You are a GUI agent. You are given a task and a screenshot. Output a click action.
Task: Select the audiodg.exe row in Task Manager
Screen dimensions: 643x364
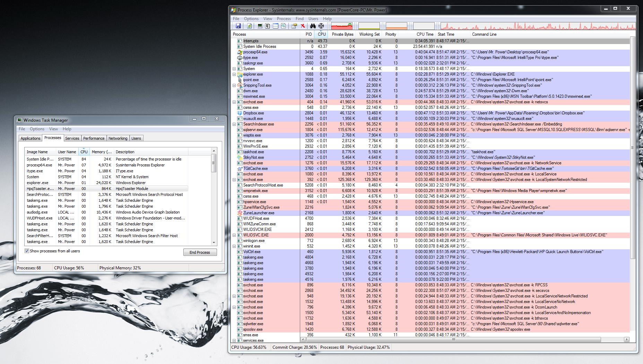tap(106, 212)
